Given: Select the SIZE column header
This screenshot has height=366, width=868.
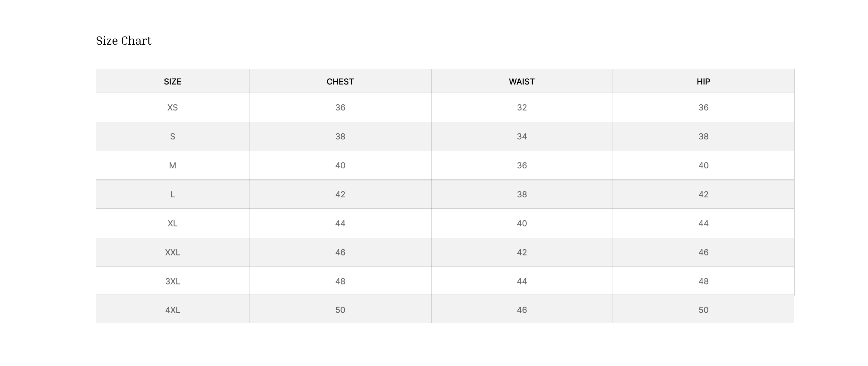Looking at the screenshot, I should (173, 82).
